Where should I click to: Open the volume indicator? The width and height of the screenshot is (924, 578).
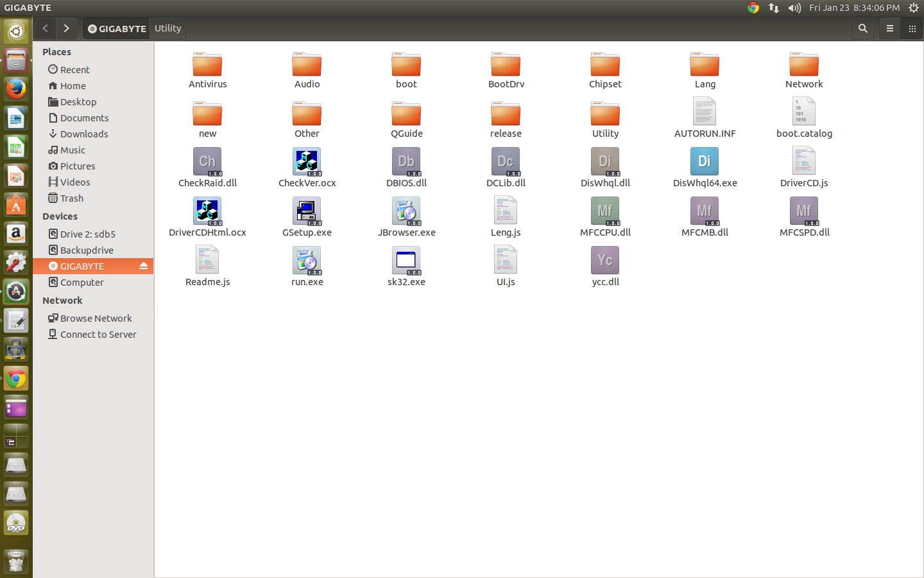coord(794,8)
